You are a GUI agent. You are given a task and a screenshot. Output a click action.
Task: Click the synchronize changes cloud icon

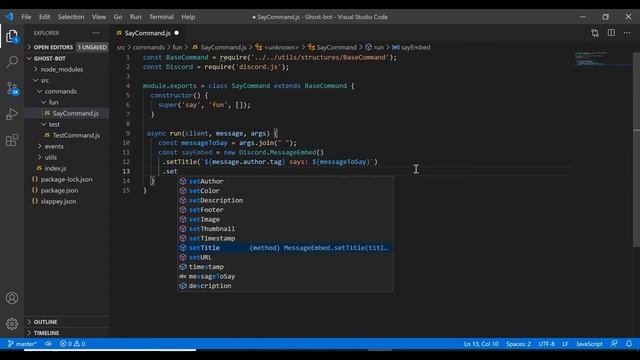click(48, 344)
